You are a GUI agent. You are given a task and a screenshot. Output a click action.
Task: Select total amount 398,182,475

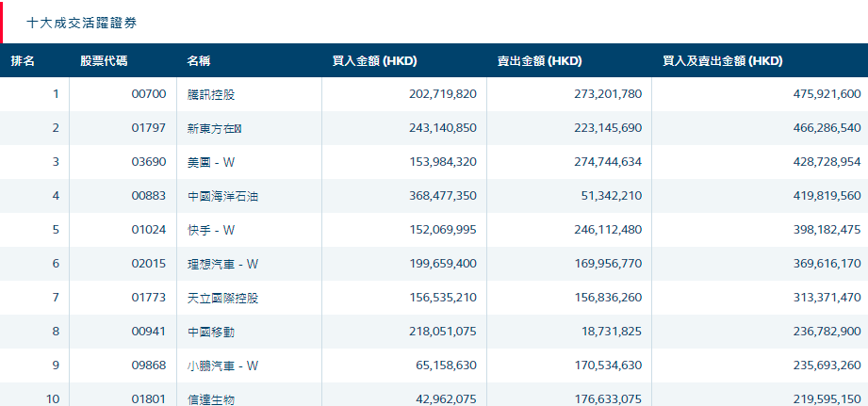[827, 230]
